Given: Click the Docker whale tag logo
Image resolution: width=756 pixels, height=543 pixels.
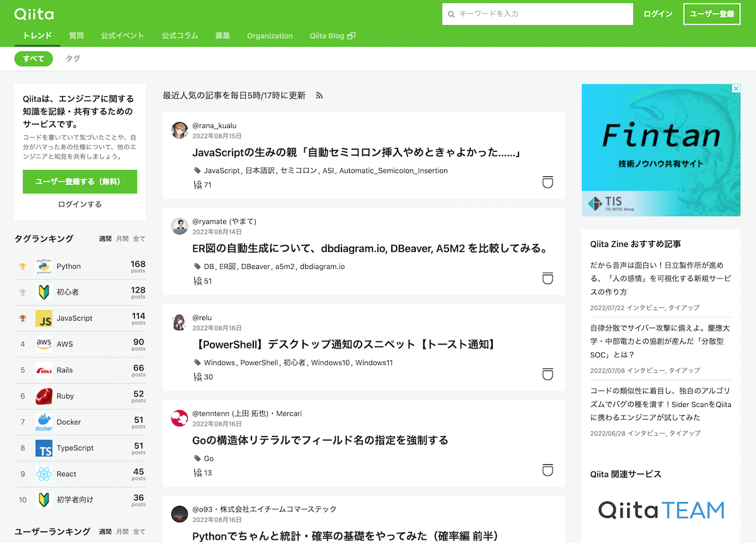Looking at the screenshot, I should [43, 422].
